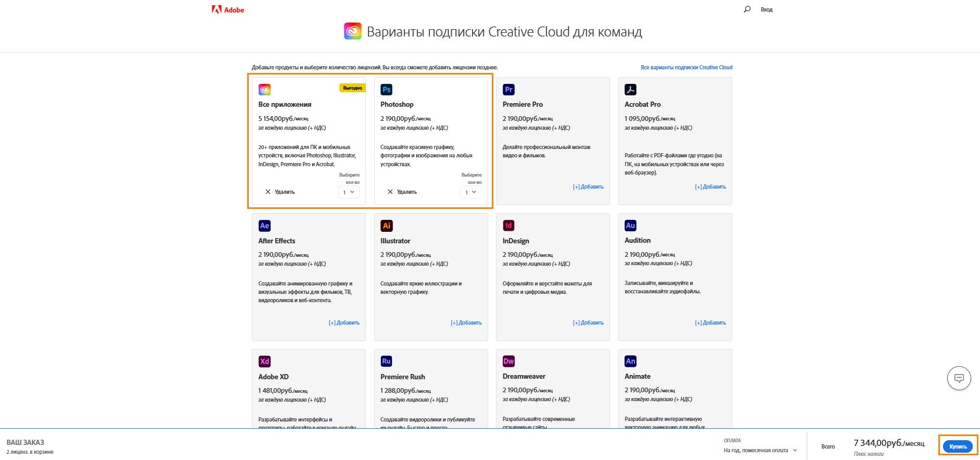The height and width of the screenshot is (460, 980).
Task: Open the payment plan dropdown
Action: [x=760, y=450]
